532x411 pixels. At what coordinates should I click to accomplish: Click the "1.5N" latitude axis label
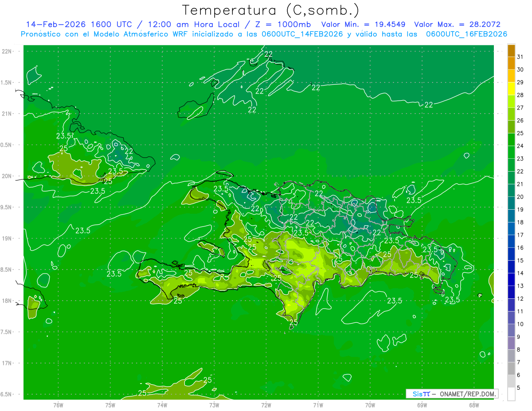click(7, 82)
